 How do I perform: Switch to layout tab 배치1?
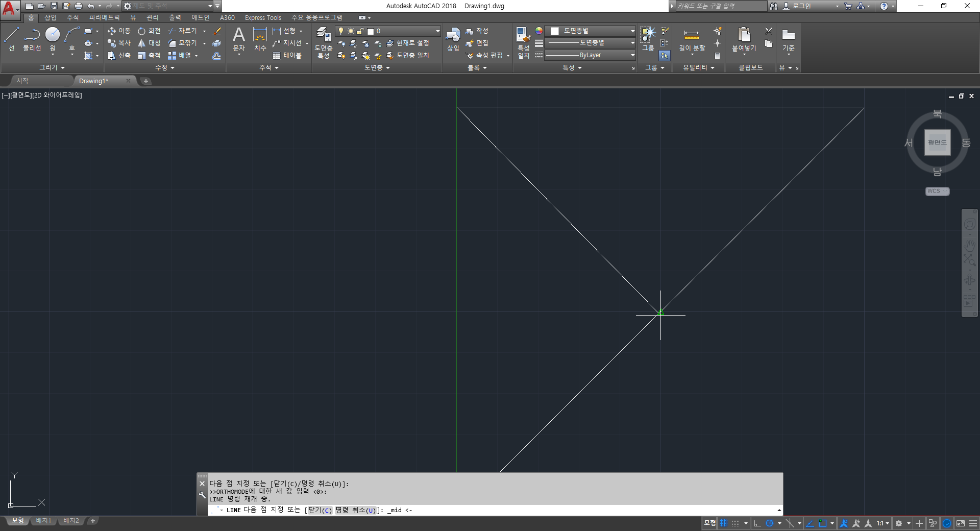(43, 521)
